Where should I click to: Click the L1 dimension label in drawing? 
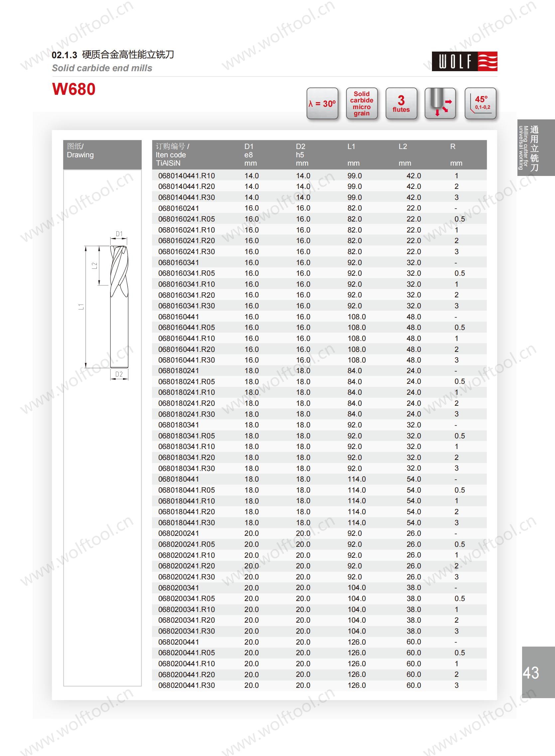pyautogui.click(x=81, y=306)
